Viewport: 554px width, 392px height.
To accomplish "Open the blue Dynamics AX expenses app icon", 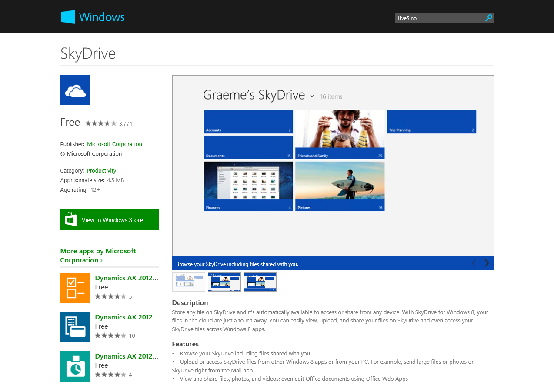I will (75, 327).
